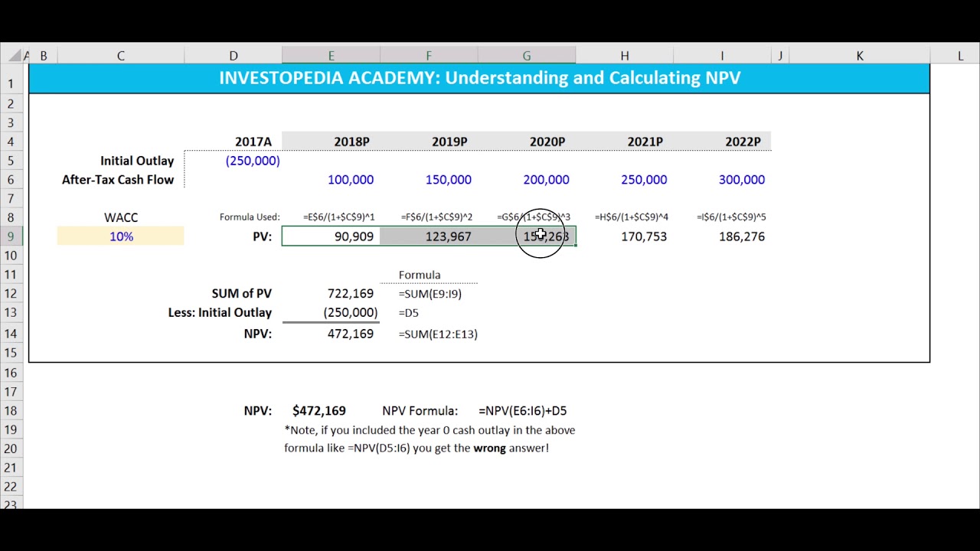Screen dimensions: 980x551
Task: Click the =SUM(E12:E13) formula text
Action: (438, 334)
